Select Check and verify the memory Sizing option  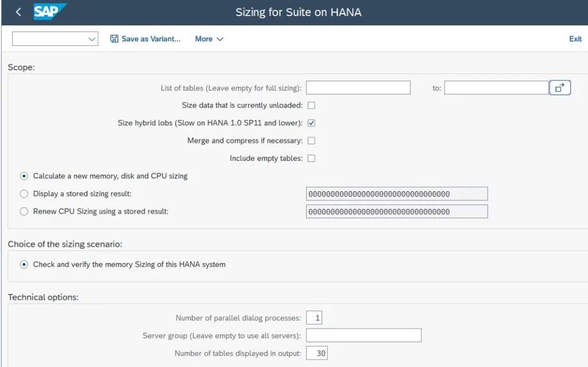(x=24, y=265)
